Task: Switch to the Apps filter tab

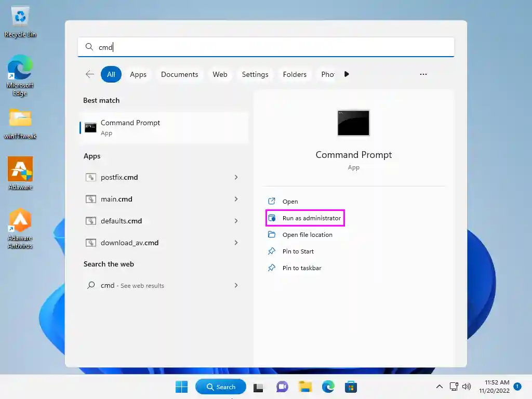Action: coord(138,74)
